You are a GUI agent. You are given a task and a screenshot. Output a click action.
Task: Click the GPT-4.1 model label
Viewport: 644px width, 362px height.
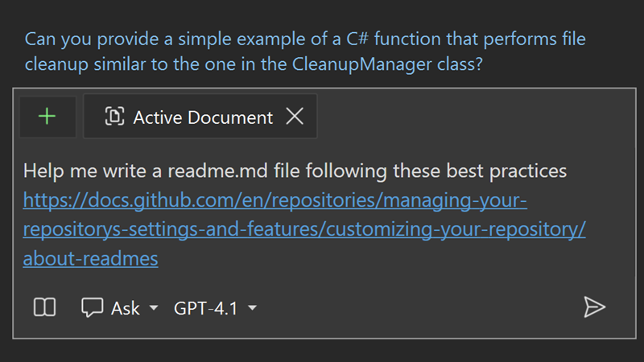[206, 308]
